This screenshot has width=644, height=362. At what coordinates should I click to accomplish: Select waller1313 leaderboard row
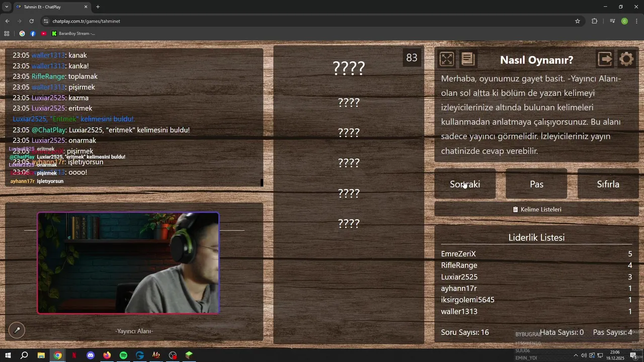click(x=536, y=312)
